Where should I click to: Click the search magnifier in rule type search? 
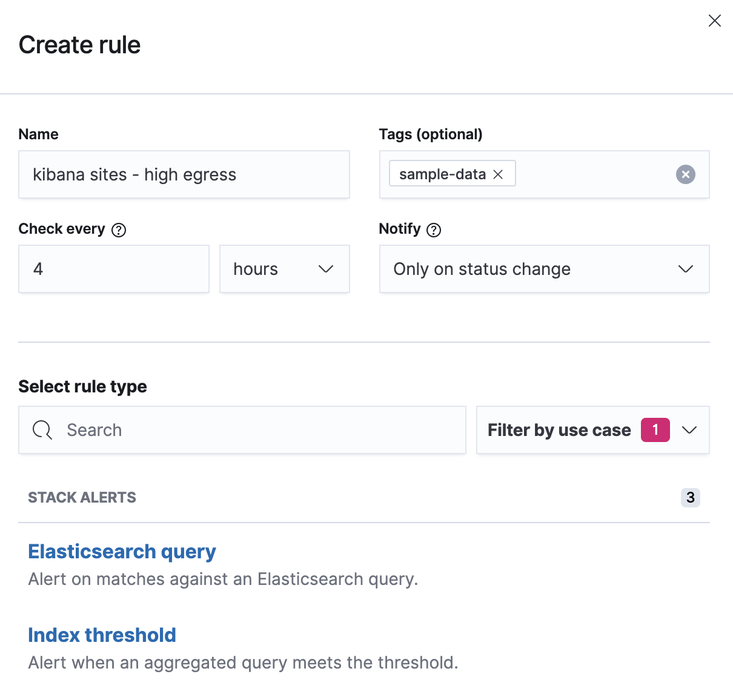click(x=42, y=430)
